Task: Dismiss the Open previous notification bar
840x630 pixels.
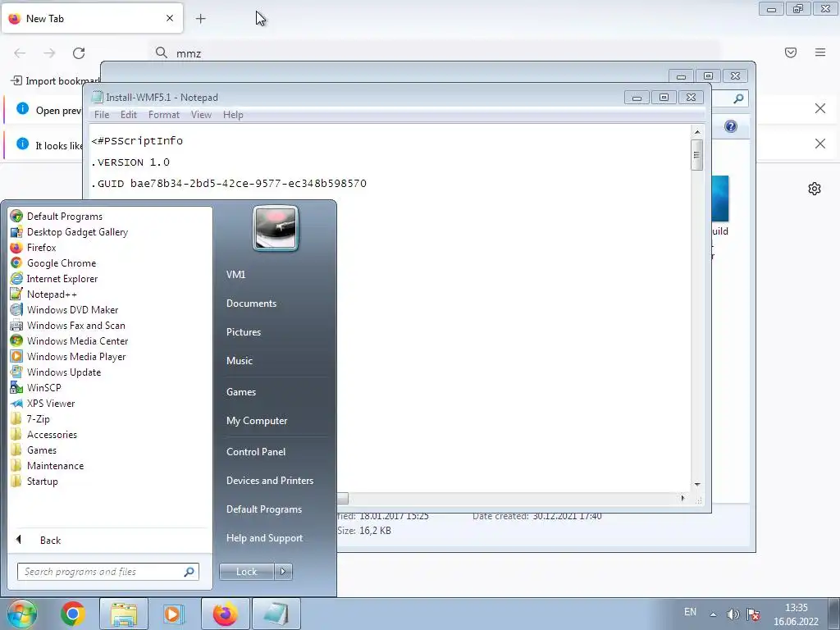Action: (x=820, y=109)
